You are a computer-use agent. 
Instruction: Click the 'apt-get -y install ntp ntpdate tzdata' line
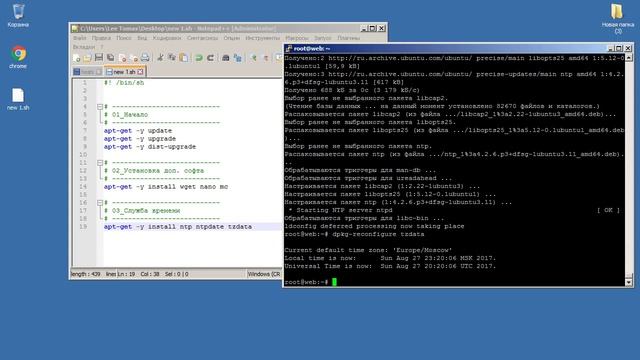point(178,227)
